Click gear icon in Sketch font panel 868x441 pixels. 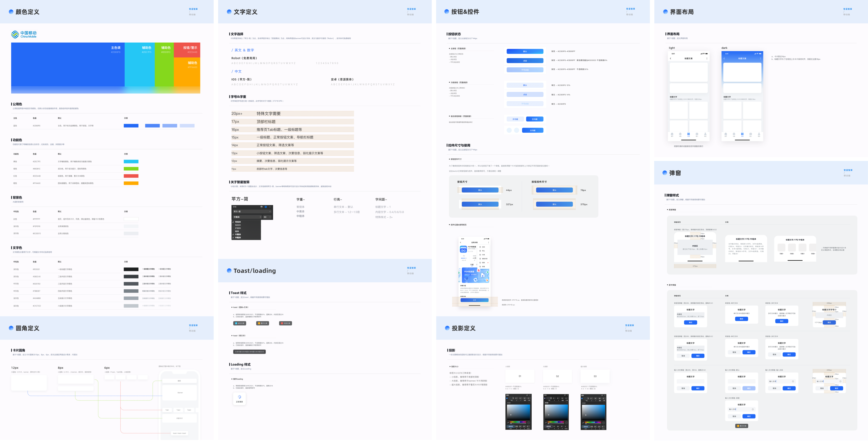[266, 207]
